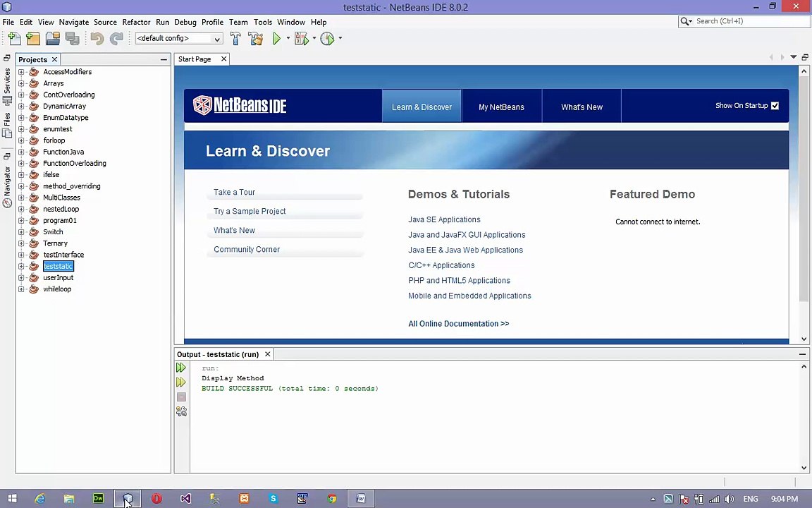Click the Community Corner link
This screenshot has width=812, height=508.
pos(247,249)
